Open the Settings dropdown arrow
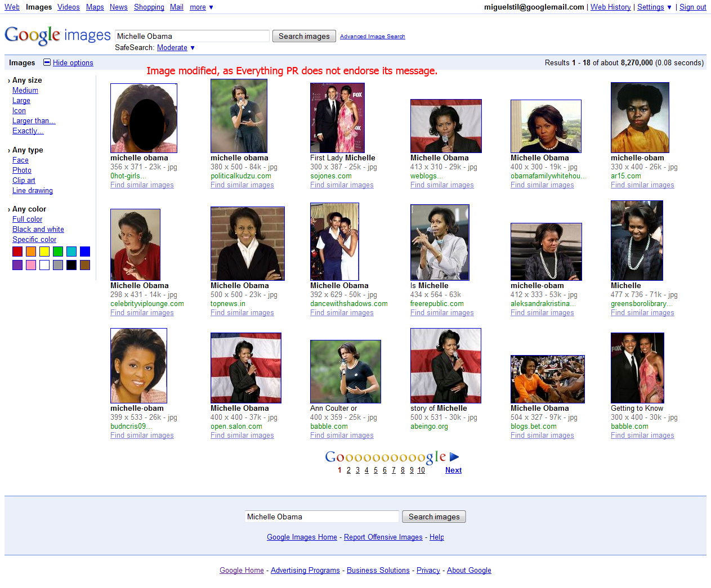Image resolution: width=711 pixels, height=588 pixels. tap(669, 7)
